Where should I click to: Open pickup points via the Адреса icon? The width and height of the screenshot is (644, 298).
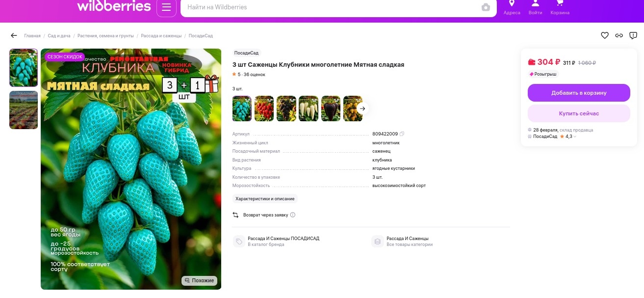coord(512,7)
